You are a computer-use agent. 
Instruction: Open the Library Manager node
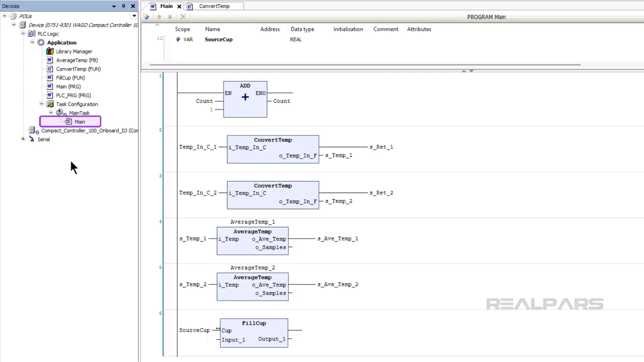pos(74,51)
